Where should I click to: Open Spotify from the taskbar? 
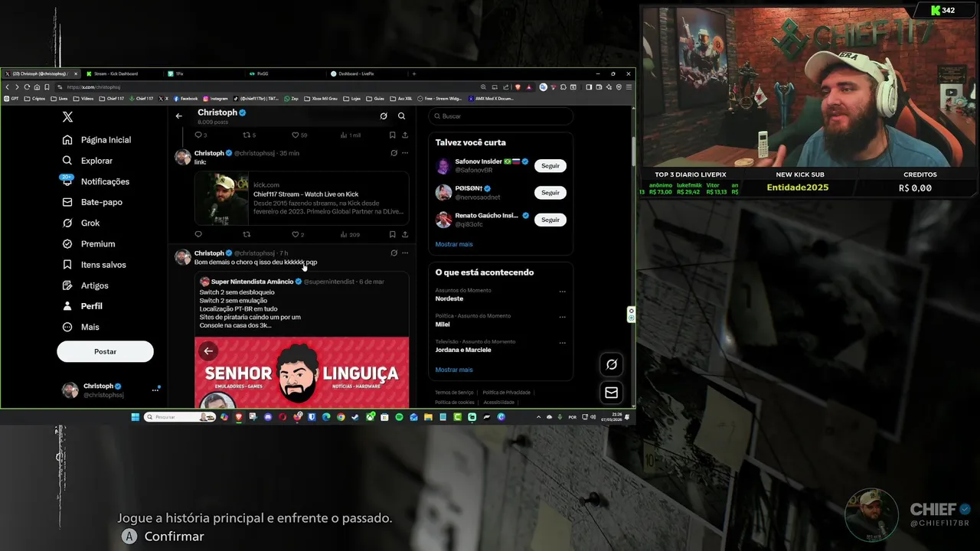(x=399, y=417)
